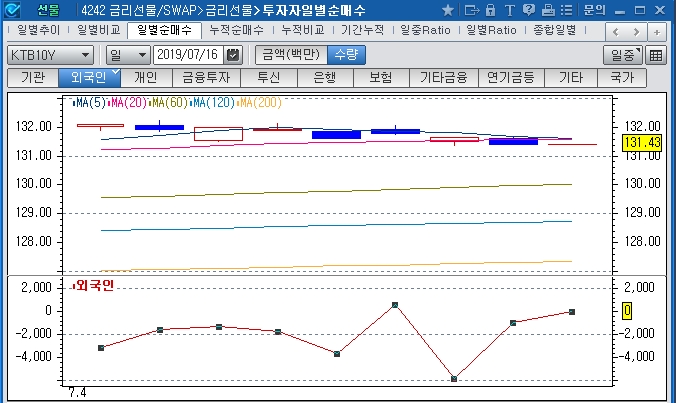Click the MA(120) legend label
Screen dimensions: 676x403
(x=213, y=103)
